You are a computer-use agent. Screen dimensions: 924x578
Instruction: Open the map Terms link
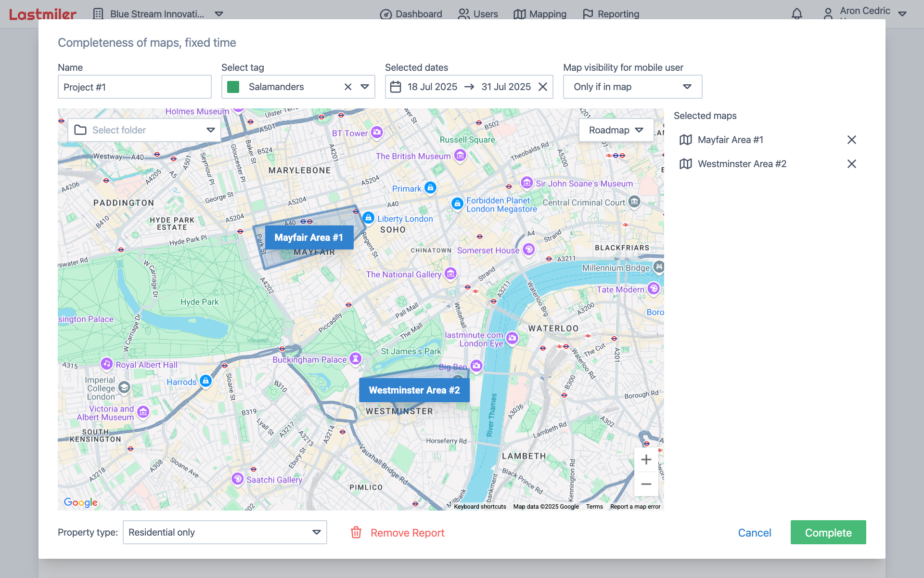(594, 506)
